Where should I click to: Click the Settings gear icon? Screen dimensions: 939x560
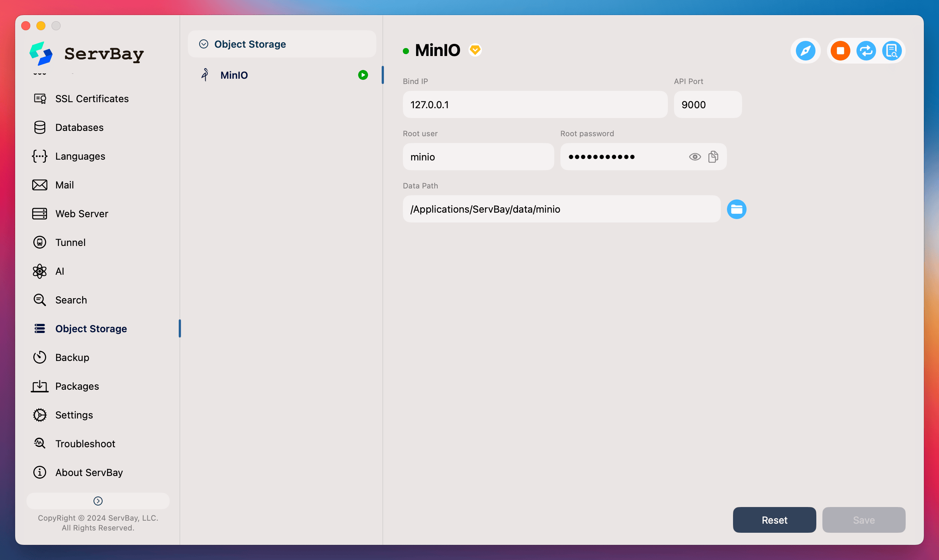[x=39, y=415]
